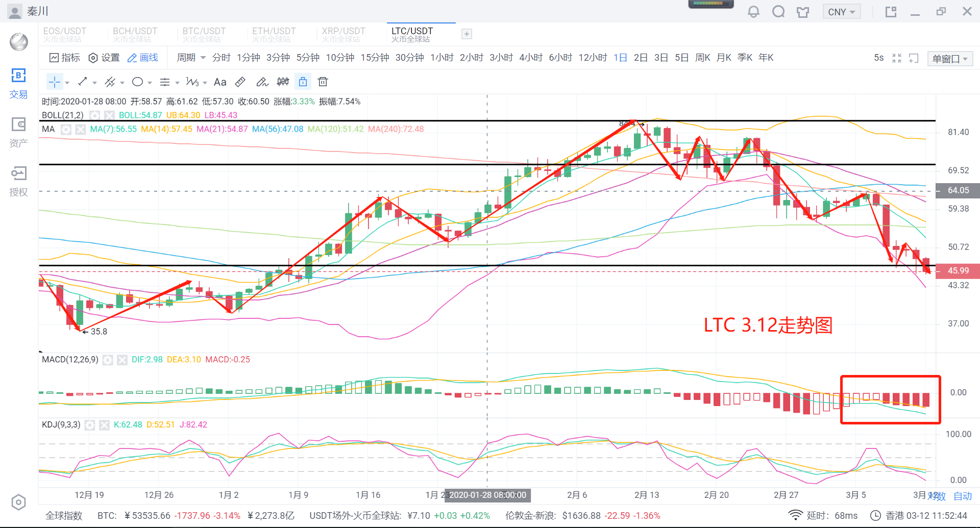
Task: Toggle 对数 logarithmic scale
Action: pyautogui.click(x=937, y=496)
